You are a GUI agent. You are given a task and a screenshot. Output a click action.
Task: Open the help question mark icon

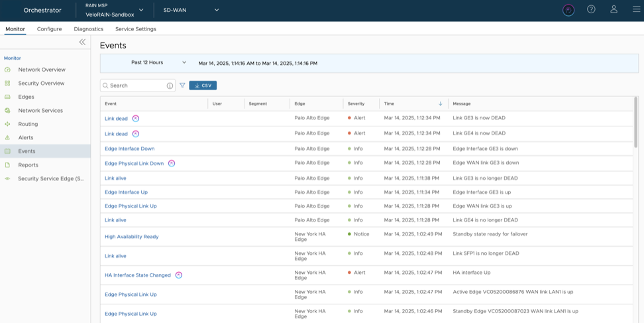[x=591, y=9]
